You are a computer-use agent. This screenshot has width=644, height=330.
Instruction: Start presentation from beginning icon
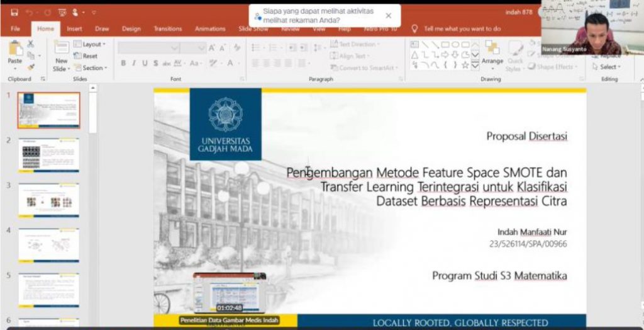tap(62, 13)
